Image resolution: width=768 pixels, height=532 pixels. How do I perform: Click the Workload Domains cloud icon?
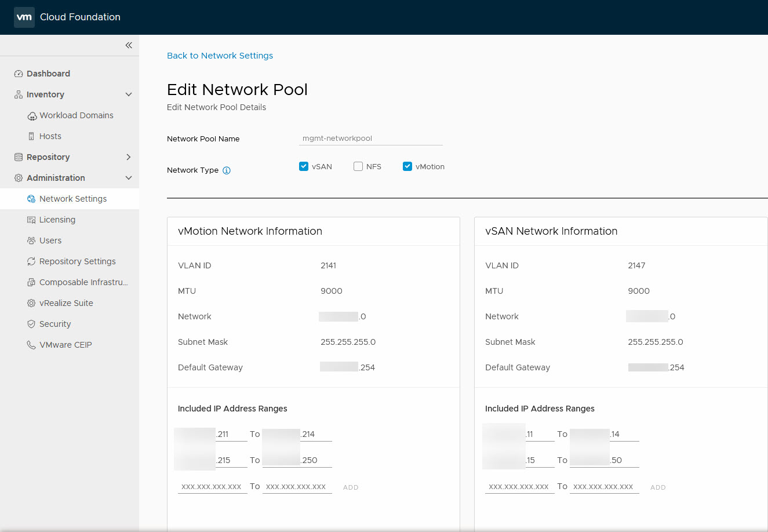coord(32,116)
